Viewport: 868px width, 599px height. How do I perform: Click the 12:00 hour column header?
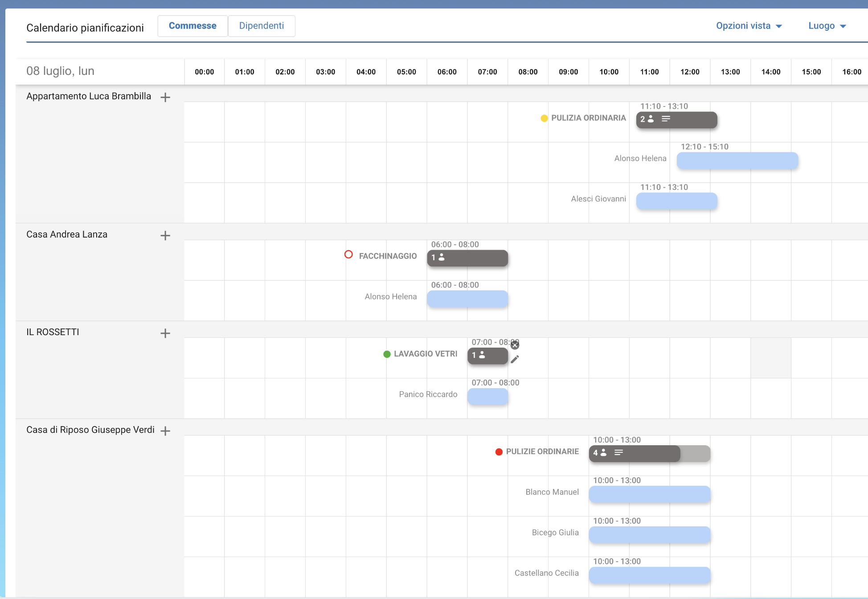[690, 72]
